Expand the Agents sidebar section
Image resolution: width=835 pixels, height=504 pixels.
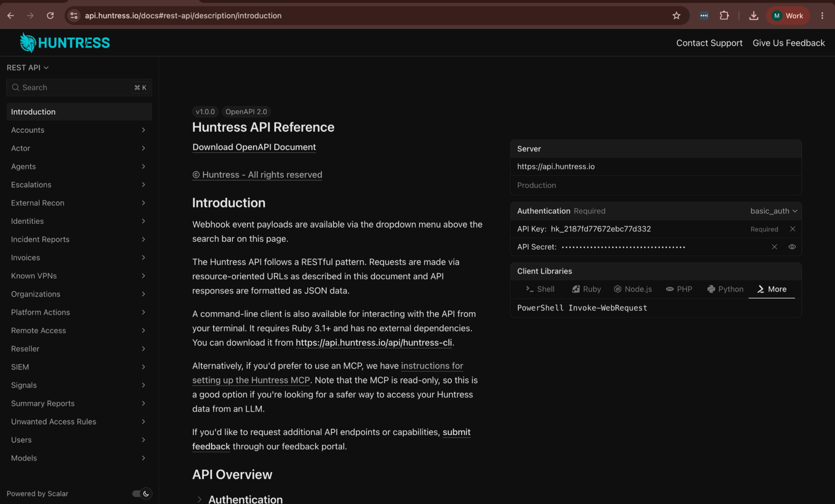(79, 166)
